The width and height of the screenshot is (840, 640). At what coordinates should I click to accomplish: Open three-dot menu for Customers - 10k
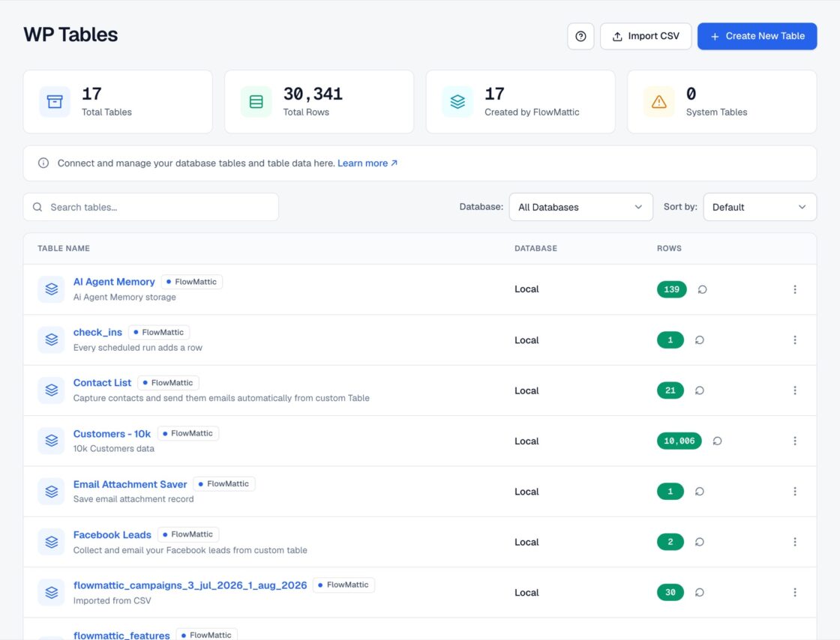(x=795, y=441)
